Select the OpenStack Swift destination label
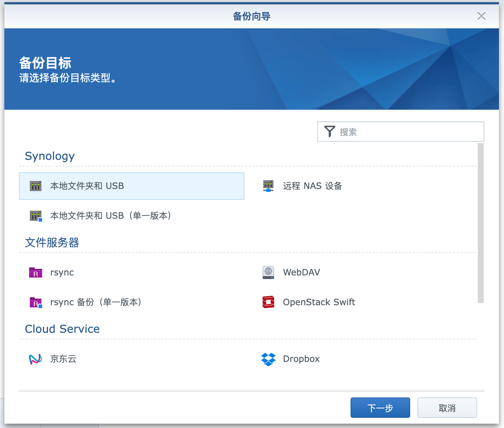Screen dimensions: 504x428 [x=319, y=302]
